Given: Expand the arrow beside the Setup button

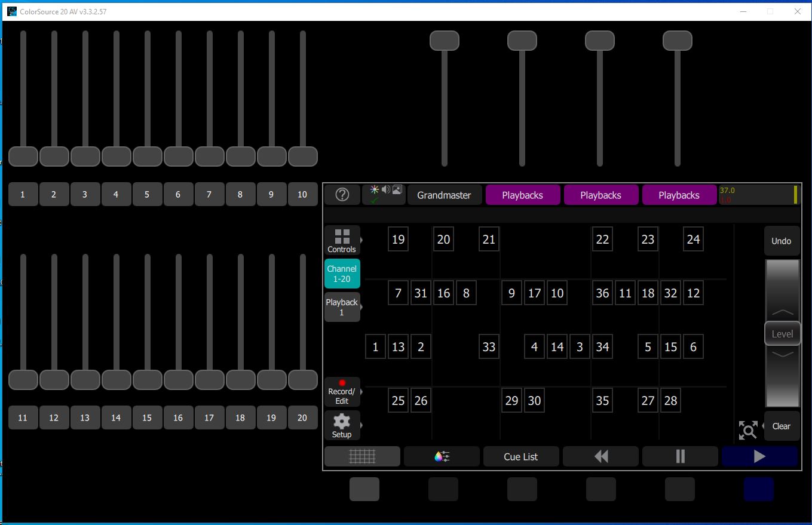Looking at the screenshot, I should click(x=361, y=425).
